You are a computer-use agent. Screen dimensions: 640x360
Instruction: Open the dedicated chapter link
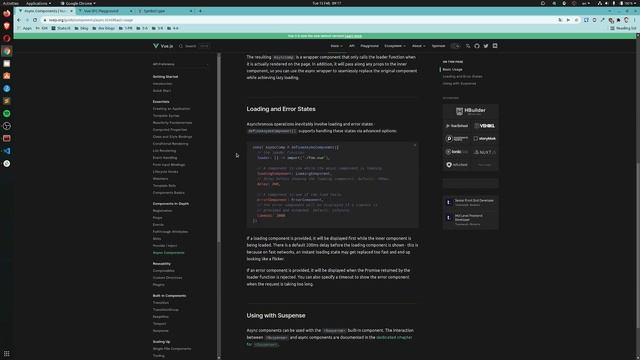coord(394,338)
